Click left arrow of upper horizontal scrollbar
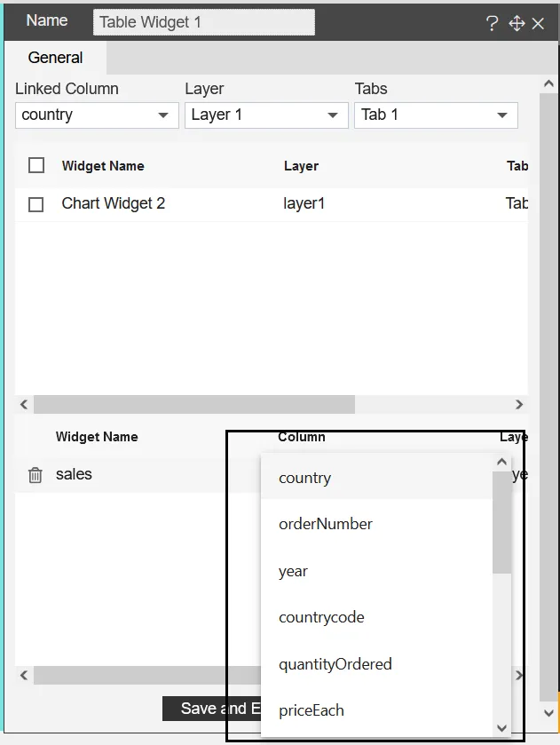The height and width of the screenshot is (745, 560). tap(24, 405)
